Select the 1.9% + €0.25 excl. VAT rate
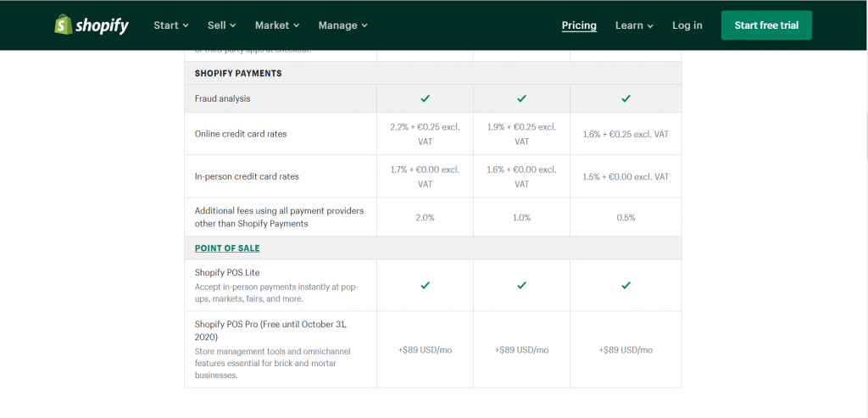 click(521, 134)
